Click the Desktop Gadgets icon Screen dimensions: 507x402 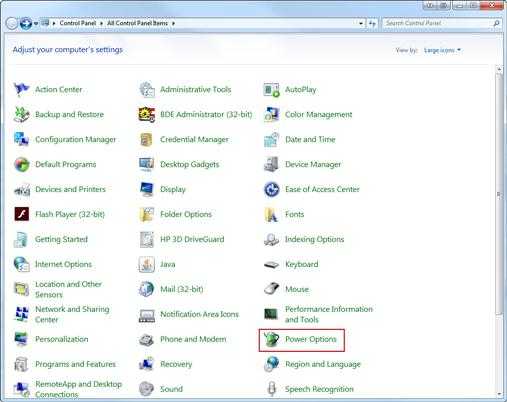click(x=147, y=164)
